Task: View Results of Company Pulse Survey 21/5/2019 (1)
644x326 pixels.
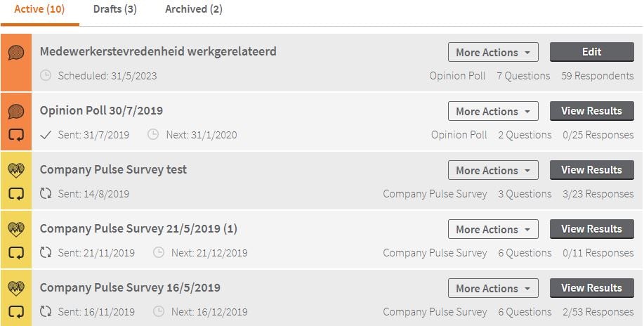Action: [x=591, y=229]
